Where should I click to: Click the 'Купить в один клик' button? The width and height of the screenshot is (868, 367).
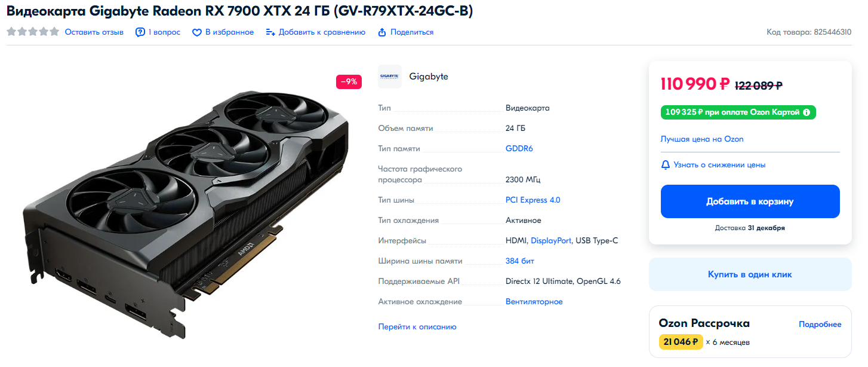[750, 274]
